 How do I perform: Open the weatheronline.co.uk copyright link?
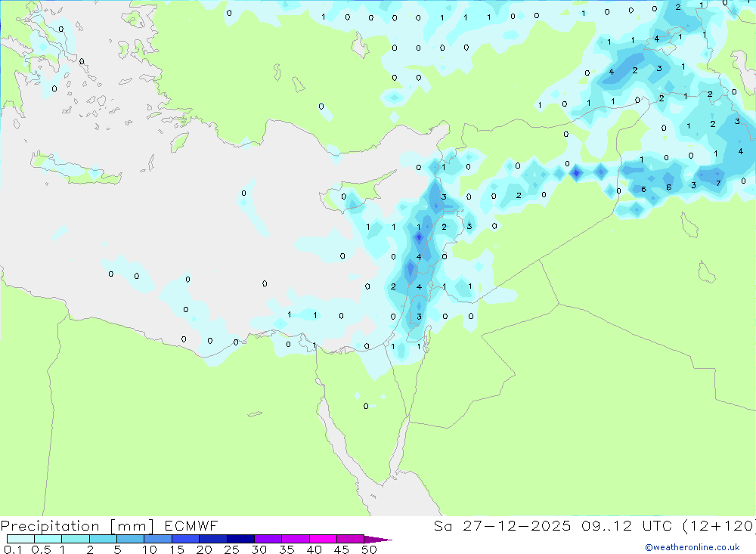(x=692, y=547)
